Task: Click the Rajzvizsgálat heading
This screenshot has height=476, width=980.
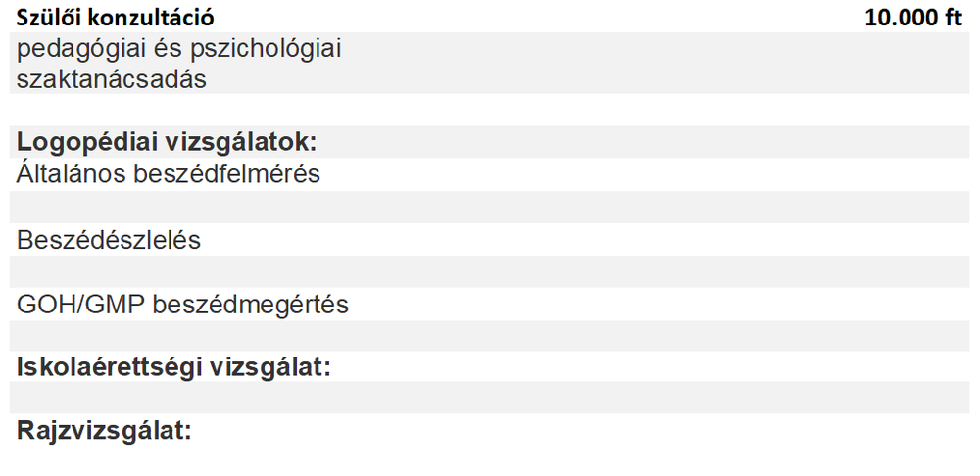Action: [x=104, y=430]
